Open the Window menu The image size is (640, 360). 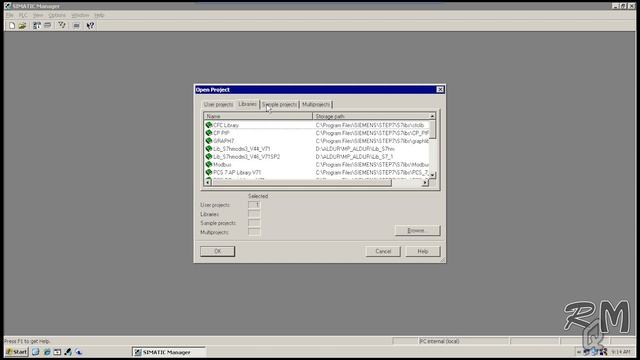pyautogui.click(x=80, y=15)
